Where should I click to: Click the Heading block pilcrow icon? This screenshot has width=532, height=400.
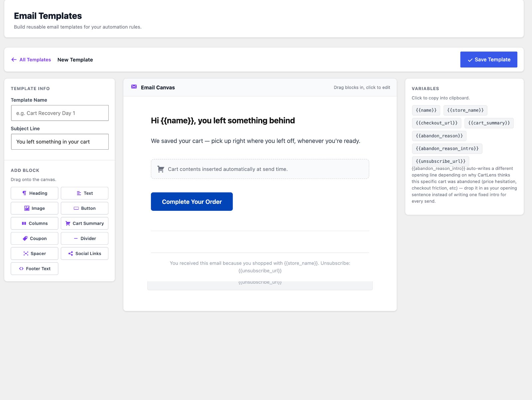[x=24, y=193]
